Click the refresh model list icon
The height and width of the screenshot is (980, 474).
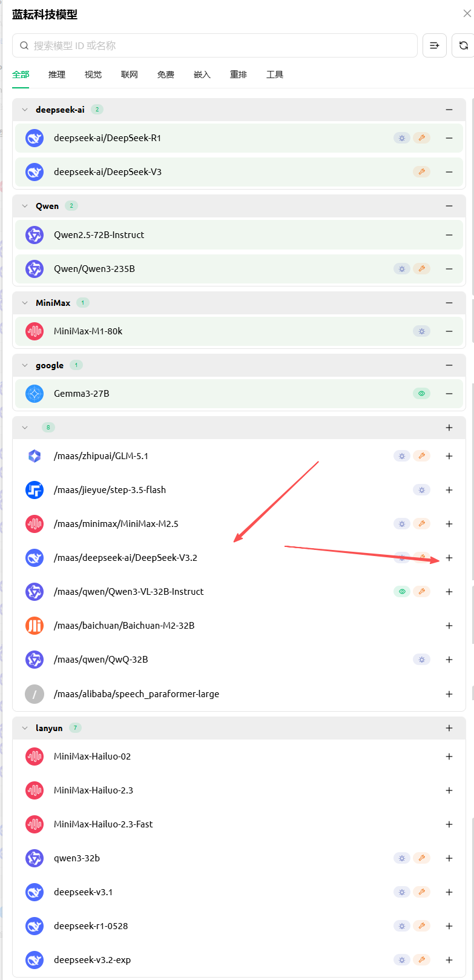[463, 45]
